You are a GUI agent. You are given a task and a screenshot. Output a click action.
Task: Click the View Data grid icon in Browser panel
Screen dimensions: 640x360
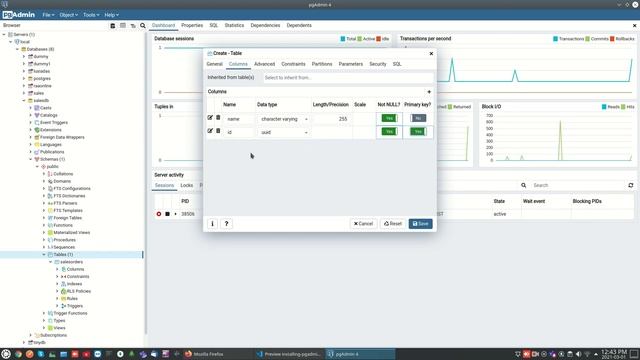click(x=123, y=26)
